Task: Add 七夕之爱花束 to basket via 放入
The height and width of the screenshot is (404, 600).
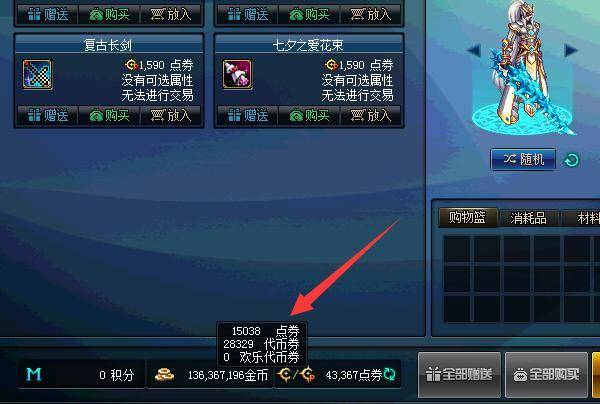Action: coord(371,115)
